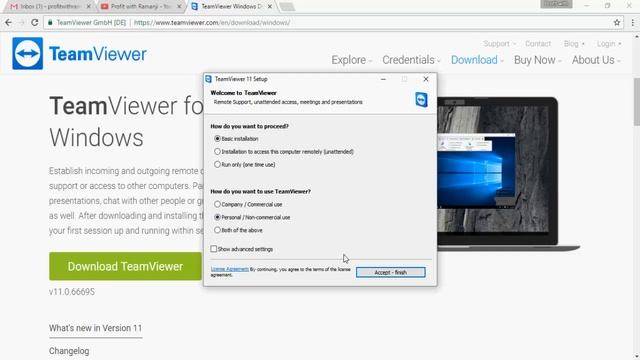The image size is (640, 360).
Task: Click the green lock security icon
Action: pos(50,22)
